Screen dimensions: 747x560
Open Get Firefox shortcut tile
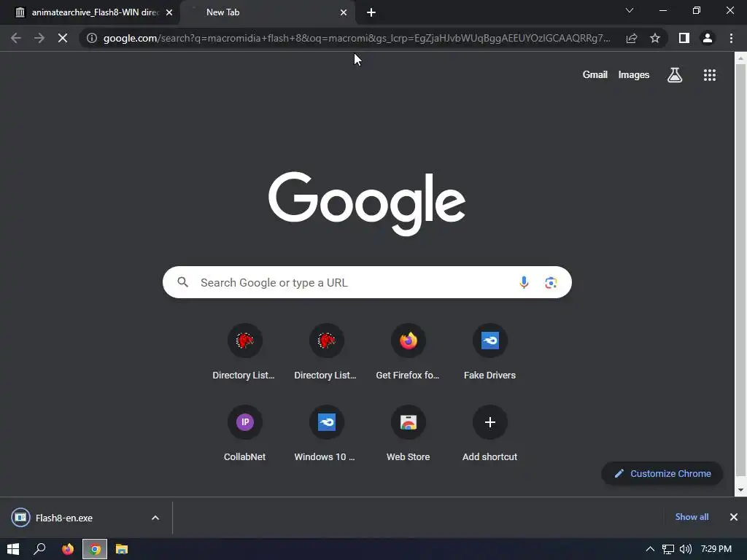[409, 352]
